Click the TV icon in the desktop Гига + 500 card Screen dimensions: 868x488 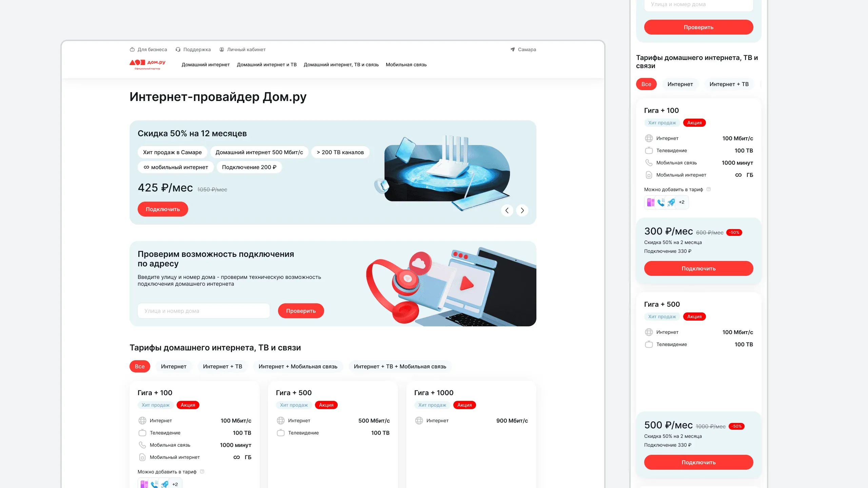coord(281,433)
